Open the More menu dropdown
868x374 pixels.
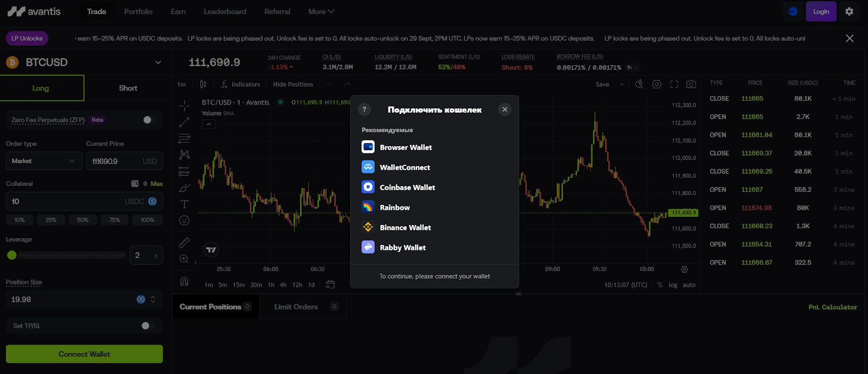[321, 11]
